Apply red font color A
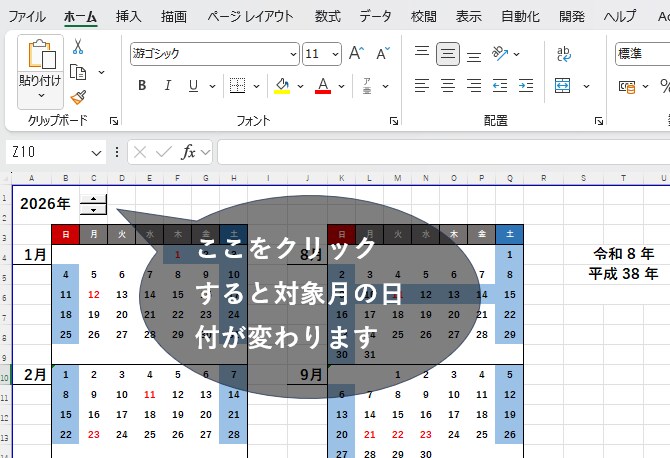Viewport: 670px width, 458px height. (323, 86)
